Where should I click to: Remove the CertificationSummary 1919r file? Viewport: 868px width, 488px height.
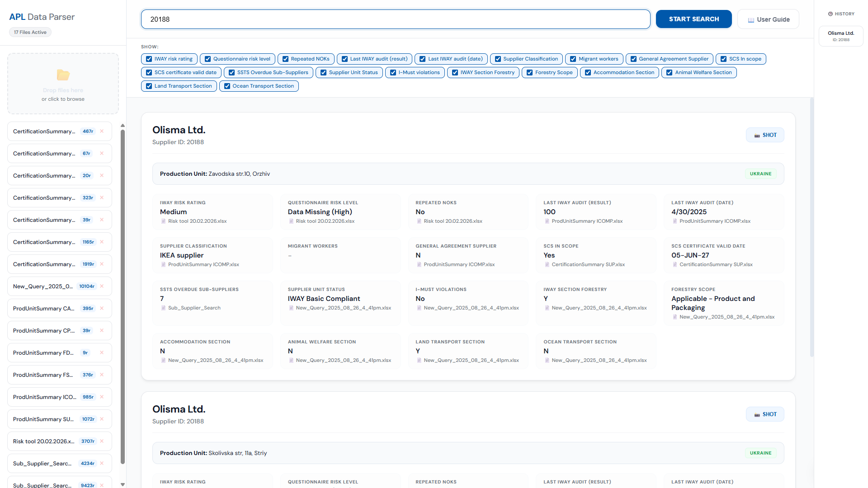(x=102, y=264)
